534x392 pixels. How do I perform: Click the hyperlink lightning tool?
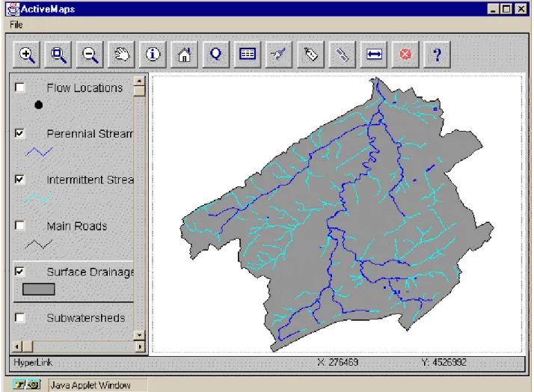point(279,55)
